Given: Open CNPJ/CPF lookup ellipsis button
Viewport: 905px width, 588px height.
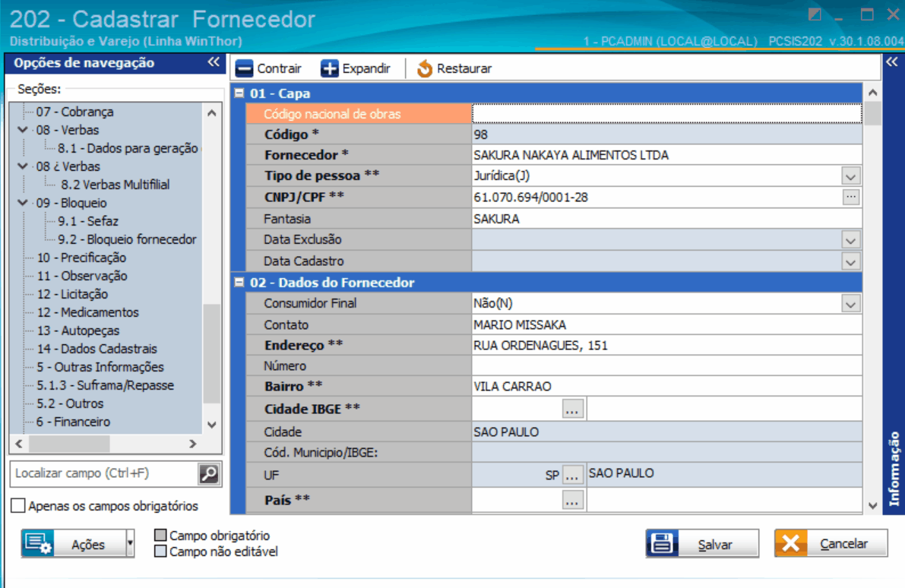Looking at the screenshot, I should (x=851, y=197).
